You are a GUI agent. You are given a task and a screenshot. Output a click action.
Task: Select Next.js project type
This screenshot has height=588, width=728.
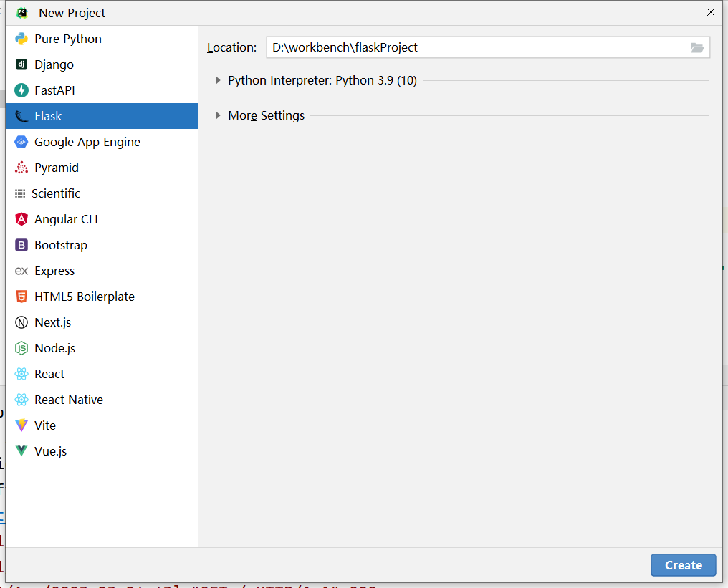[x=102, y=322]
